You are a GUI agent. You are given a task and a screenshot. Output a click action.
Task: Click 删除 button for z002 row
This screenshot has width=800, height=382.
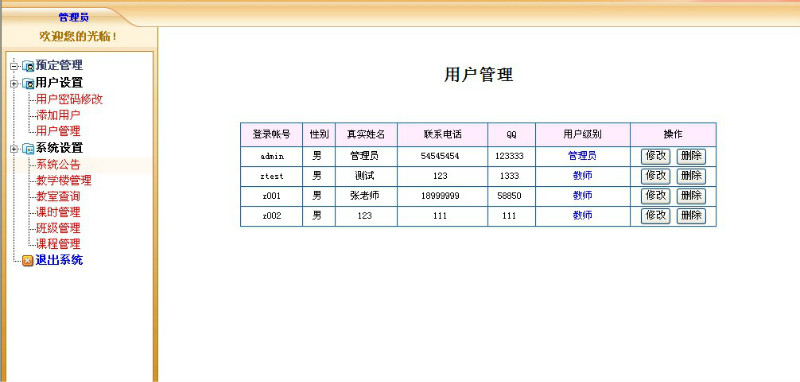691,216
